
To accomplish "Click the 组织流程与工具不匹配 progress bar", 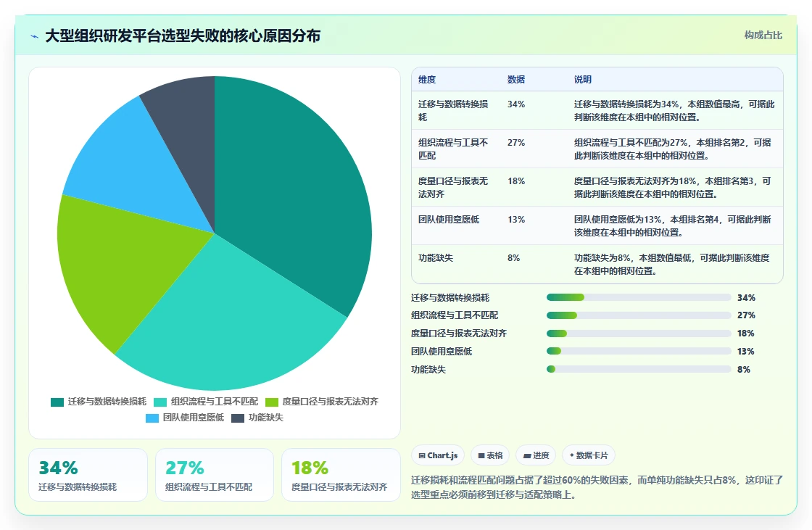I will pos(639,315).
